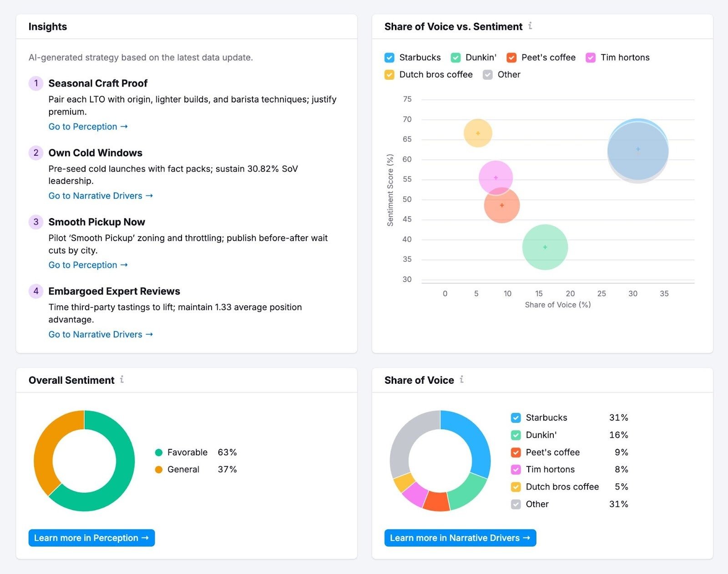Uncheck Peet's coffee in the chart legend
This screenshot has width=728, height=574.
point(511,58)
